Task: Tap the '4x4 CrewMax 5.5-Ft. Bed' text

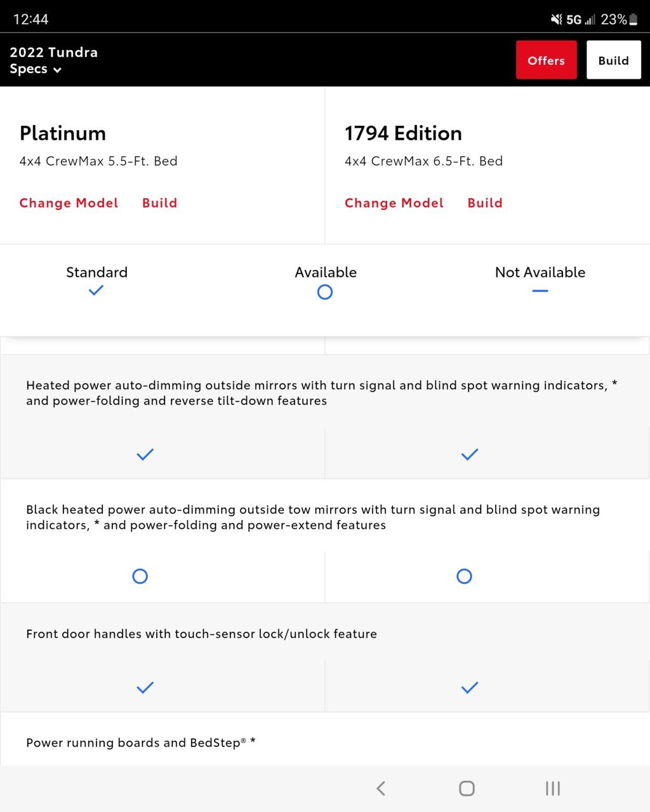Action: [x=98, y=161]
